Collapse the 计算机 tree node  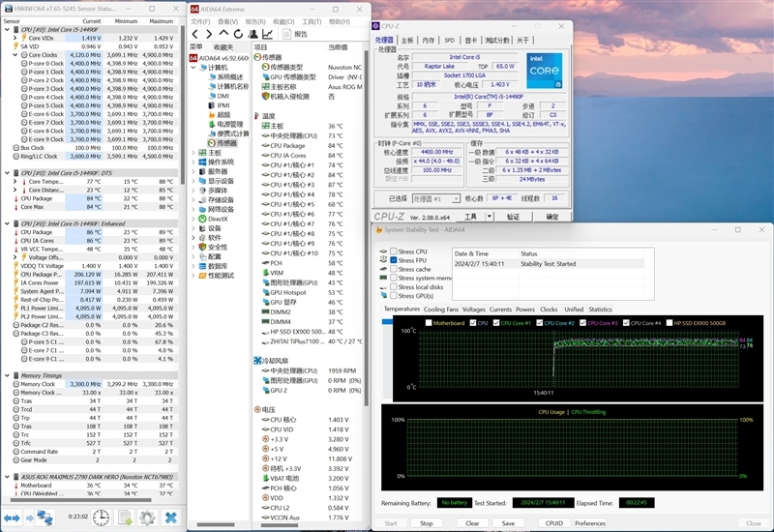tap(193, 68)
